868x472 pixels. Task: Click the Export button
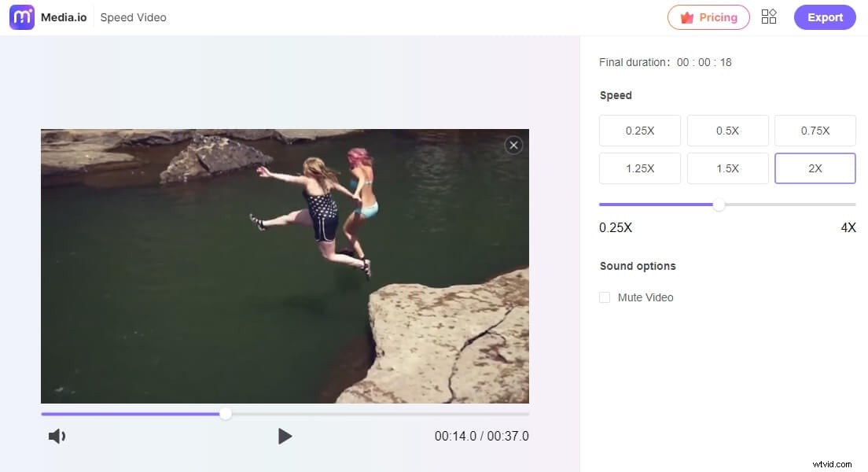pyautogui.click(x=824, y=17)
